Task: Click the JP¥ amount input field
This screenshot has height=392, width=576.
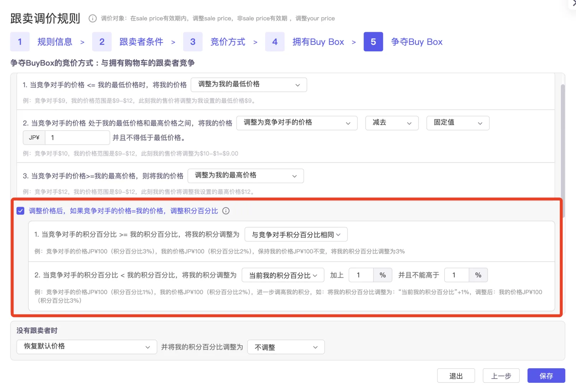Action: [78, 138]
